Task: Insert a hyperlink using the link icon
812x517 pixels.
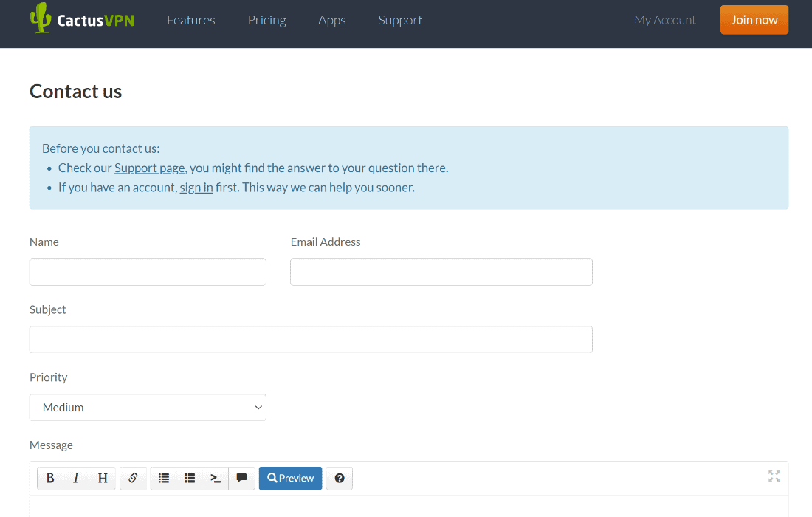Action: 133,479
